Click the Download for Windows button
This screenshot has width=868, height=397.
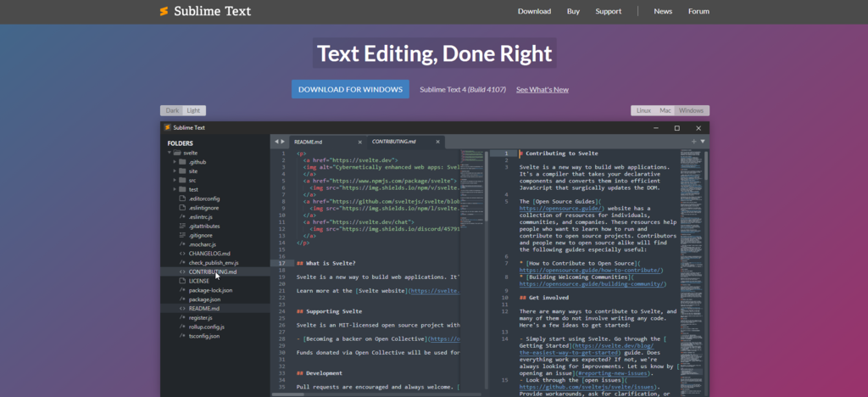pos(350,89)
